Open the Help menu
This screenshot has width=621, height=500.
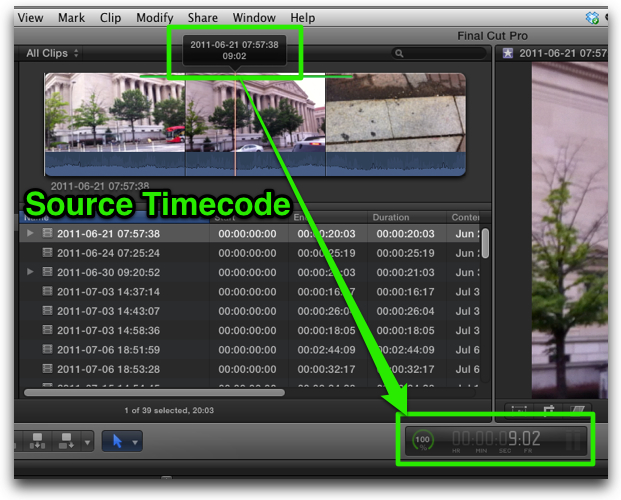pyautogui.click(x=303, y=18)
